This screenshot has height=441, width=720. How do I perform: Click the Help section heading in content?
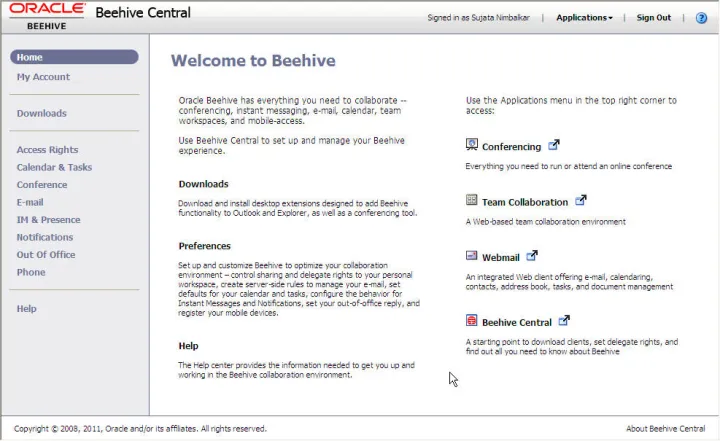(188, 346)
